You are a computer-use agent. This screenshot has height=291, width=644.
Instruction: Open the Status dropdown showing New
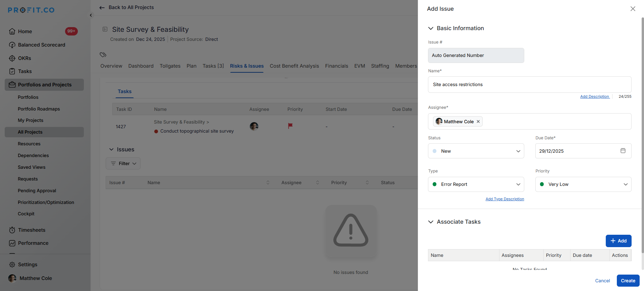[x=476, y=151]
